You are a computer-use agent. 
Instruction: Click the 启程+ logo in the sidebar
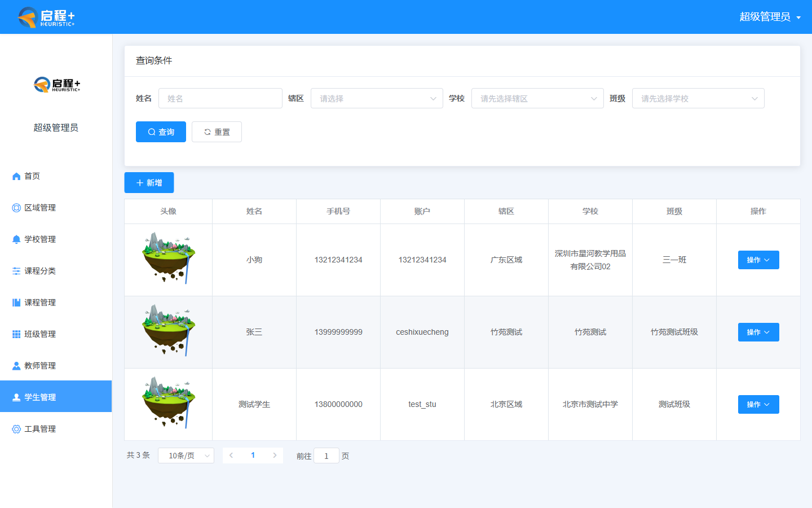57,85
